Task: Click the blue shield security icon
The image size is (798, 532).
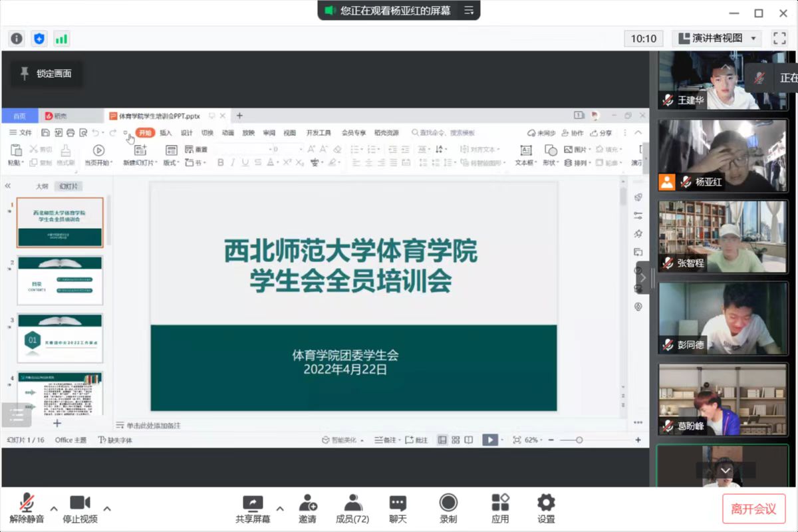Action: pos(39,39)
